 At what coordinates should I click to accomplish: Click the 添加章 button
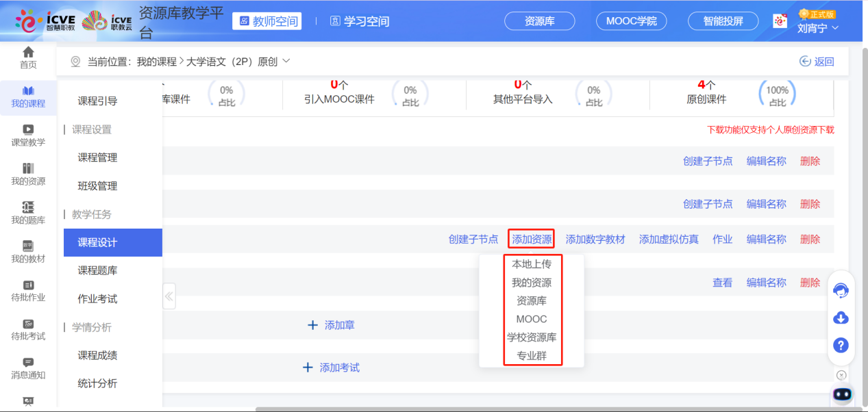[332, 325]
